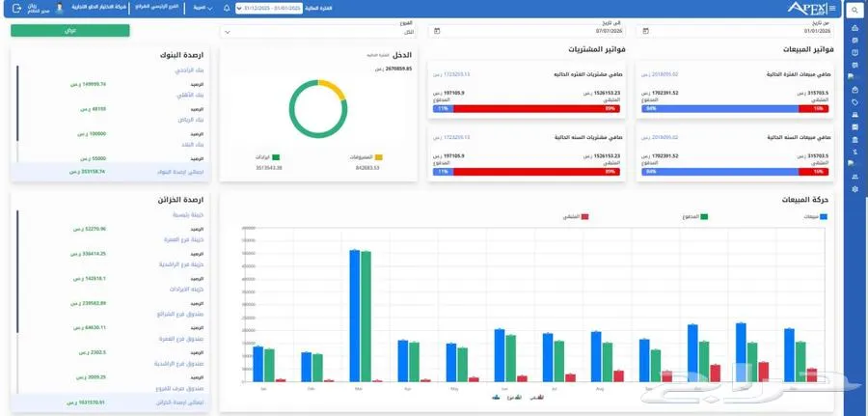The height and width of the screenshot is (416, 868).
Task: Click the sales movement (حركة المبيعات) heading
Action: [805, 200]
